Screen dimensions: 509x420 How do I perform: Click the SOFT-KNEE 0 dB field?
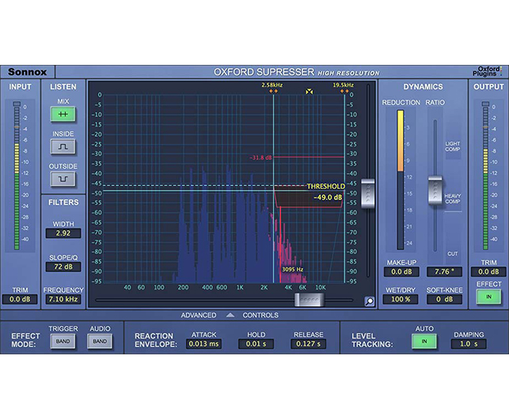[444, 299]
